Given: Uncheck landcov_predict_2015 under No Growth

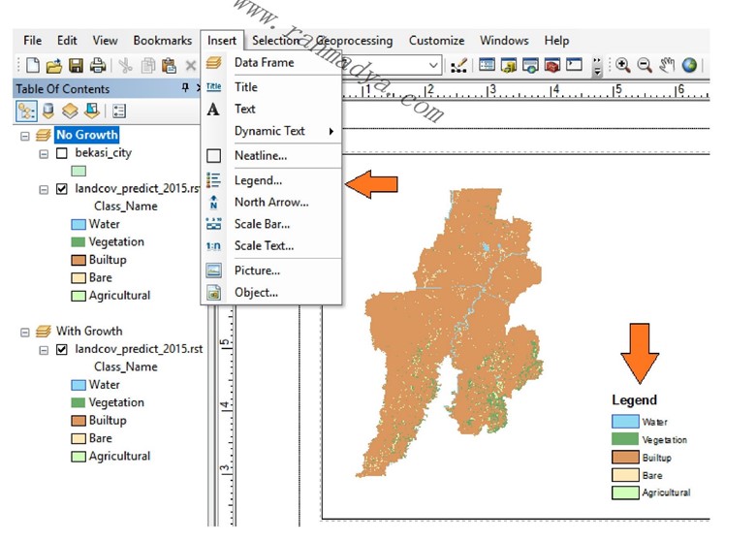Looking at the screenshot, I should click(x=62, y=189).
